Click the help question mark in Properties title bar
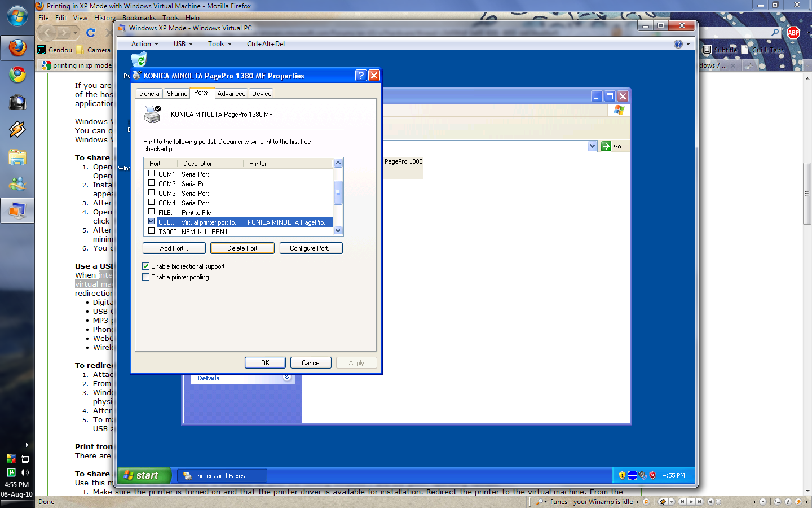The height and width of the screenshot is (508, 812). point(361,76)
